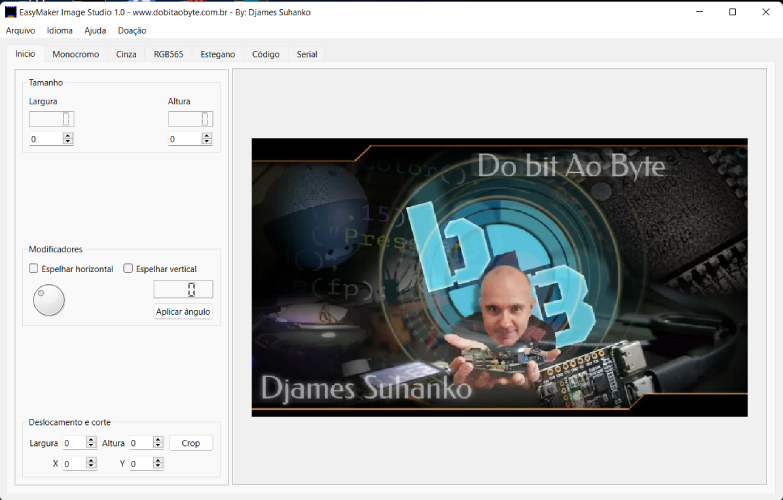The height and width of the screenshot is (500, 783).
Task: Decrease the X offset spinbox value
Action: [x=91, y=466]
